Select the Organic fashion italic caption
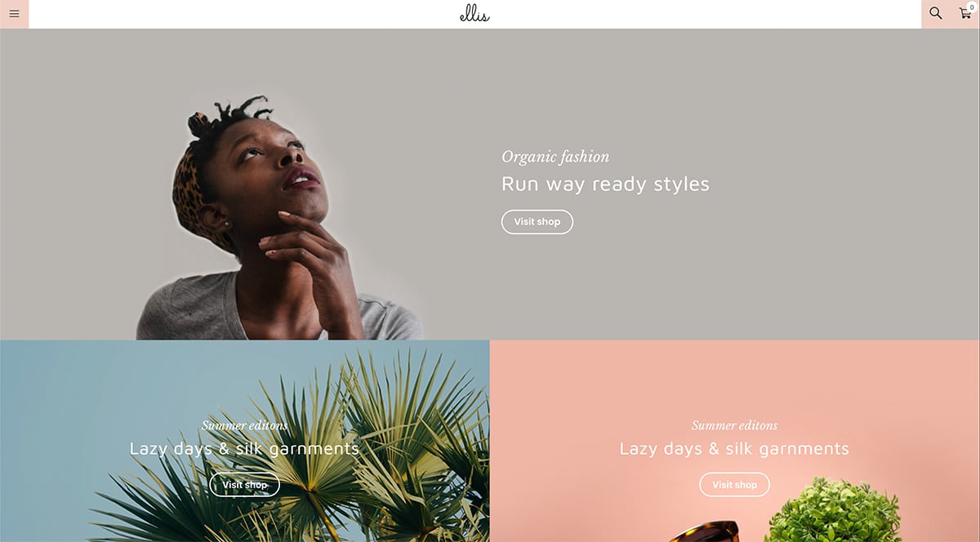 pyautogui.click(x=555, y=157)
